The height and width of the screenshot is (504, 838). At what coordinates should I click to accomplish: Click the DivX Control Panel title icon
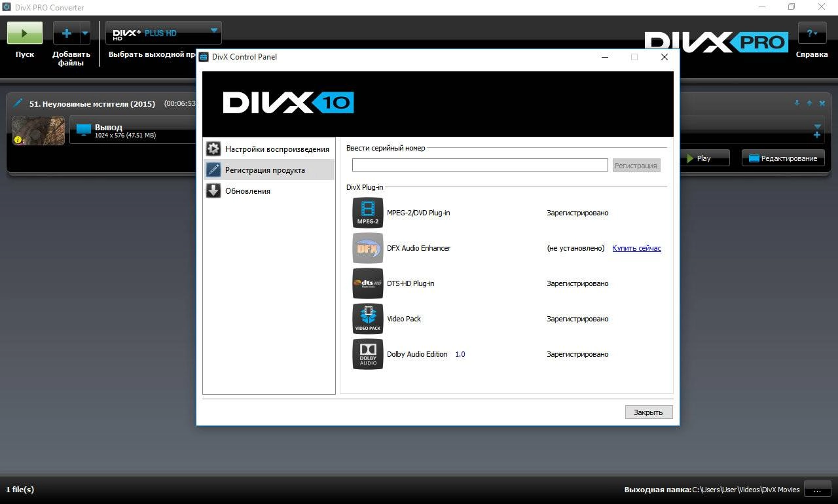point(204,57)
